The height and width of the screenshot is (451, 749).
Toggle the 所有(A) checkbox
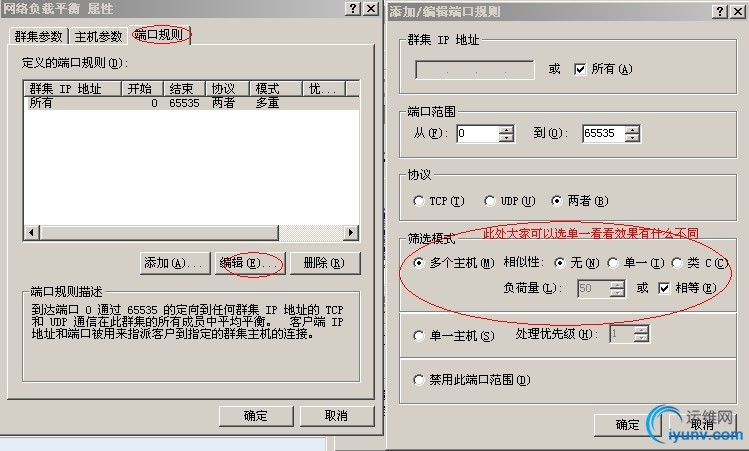click(580, 69)
